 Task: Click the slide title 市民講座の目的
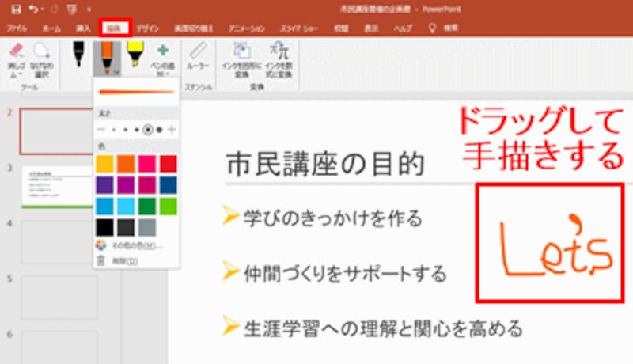(x=325, y=165)
